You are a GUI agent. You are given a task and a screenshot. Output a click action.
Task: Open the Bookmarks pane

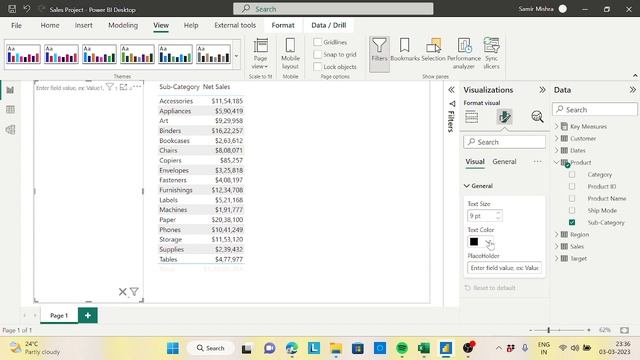[404, 50]
